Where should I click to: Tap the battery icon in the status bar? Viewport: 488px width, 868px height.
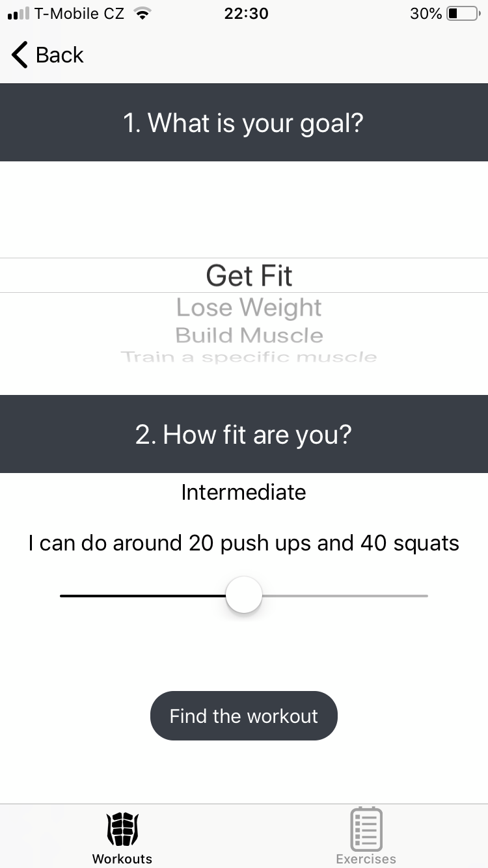pyautogui.click(x=463, y=14)
